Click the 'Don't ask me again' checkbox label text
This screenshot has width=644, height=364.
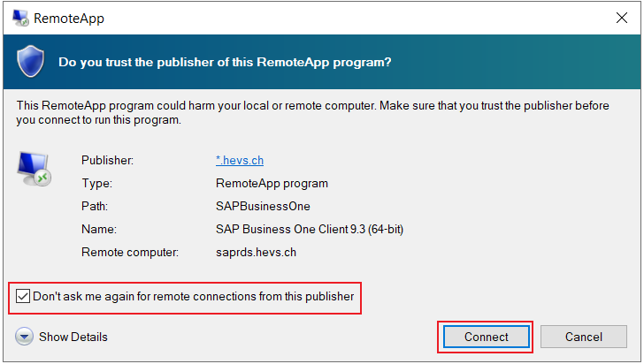pyautogui.click(x=193, y=296)
